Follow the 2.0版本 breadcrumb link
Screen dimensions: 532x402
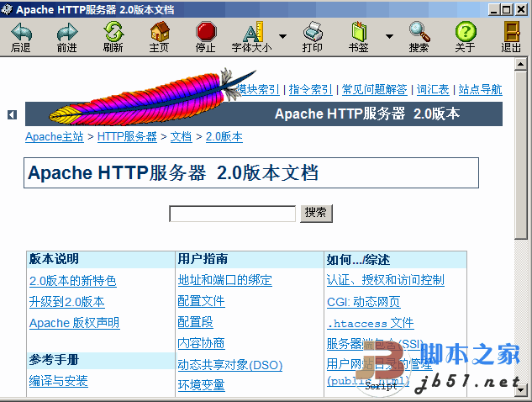[224, 137]
